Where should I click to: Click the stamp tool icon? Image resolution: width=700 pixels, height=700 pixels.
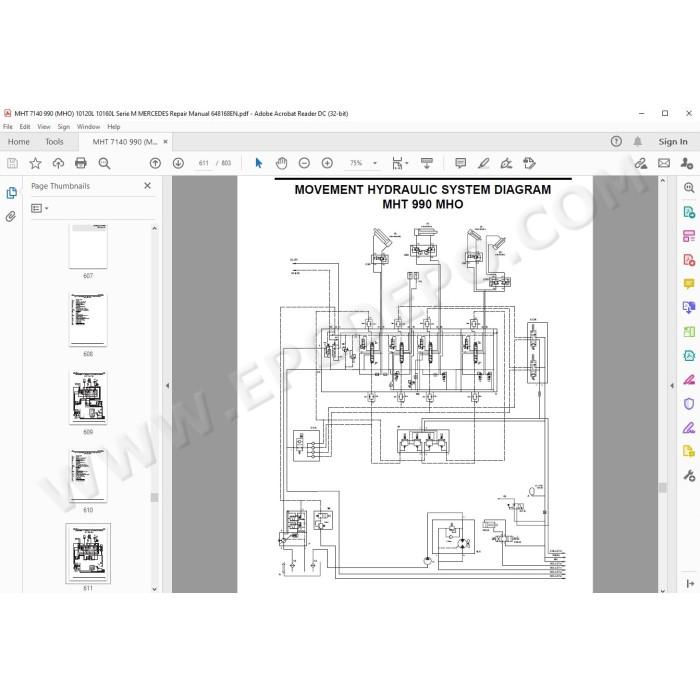[x=529, y=163]
